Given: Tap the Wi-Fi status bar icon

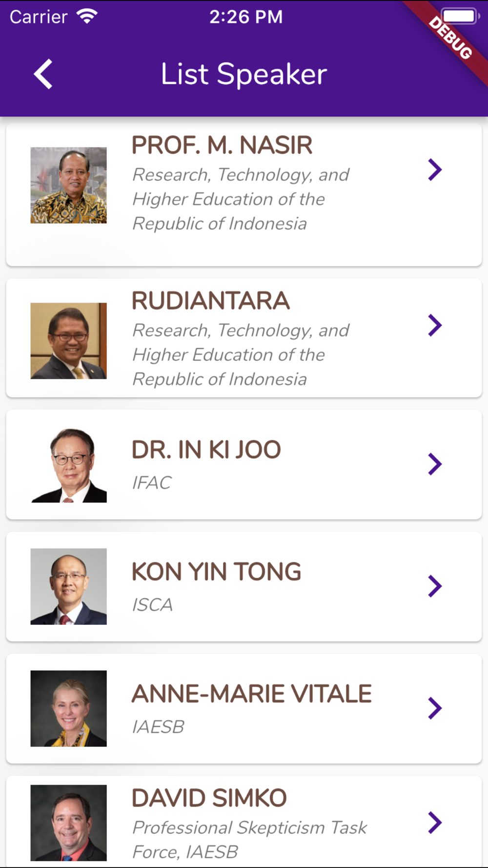Looking at the screenshot, I should tap(87, 17).
